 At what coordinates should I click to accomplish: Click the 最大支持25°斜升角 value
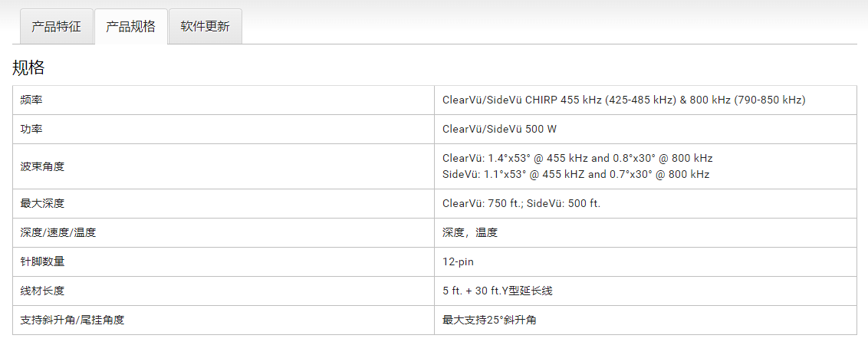tap(489, 320)
